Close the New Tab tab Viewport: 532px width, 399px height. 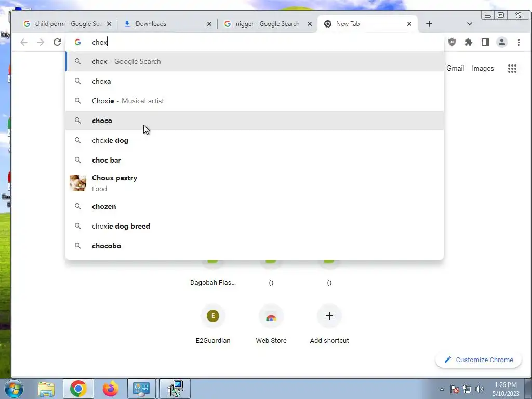[409, 24]
